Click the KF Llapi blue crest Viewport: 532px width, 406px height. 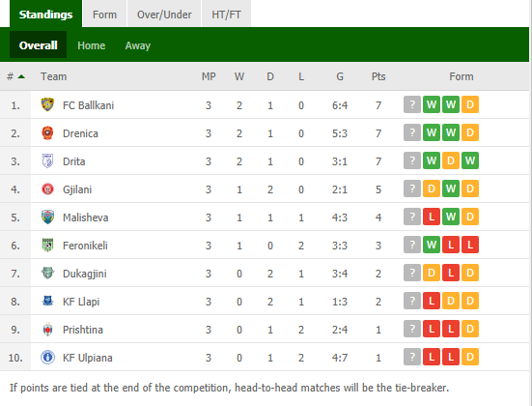[47, 301]
